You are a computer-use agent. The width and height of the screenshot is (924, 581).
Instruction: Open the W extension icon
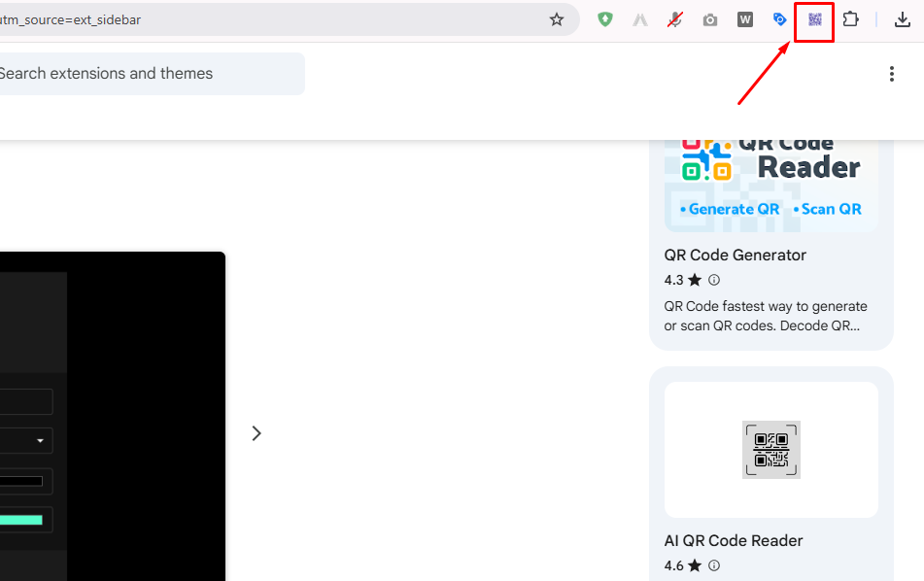click(745, 20)
